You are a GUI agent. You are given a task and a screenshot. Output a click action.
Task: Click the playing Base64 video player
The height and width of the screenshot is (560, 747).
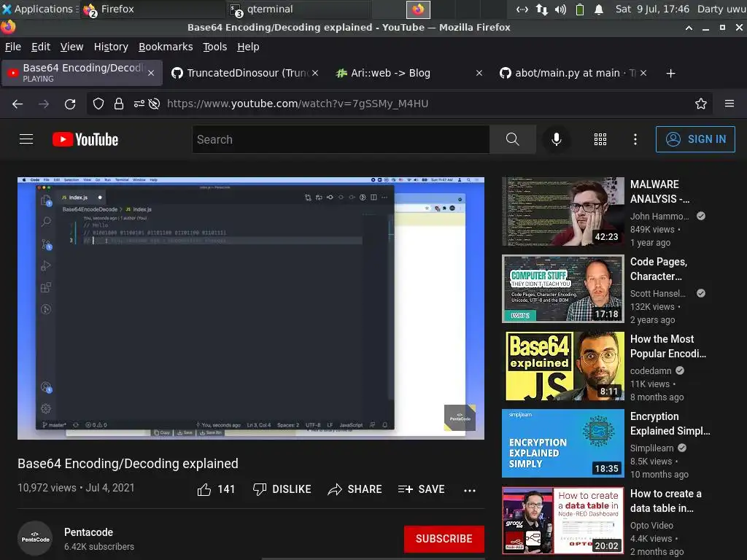point(251,308)
